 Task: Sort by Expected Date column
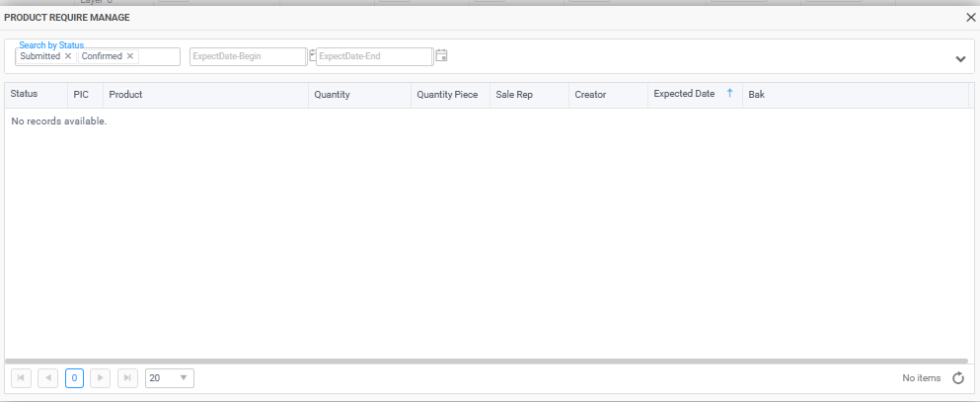(684, 94)
